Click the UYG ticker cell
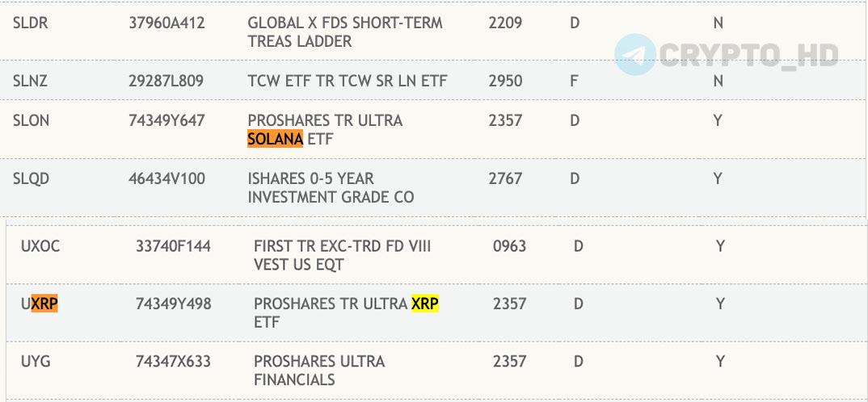The width and height of the screenshot is (868, 402). (x=36, y=362)
